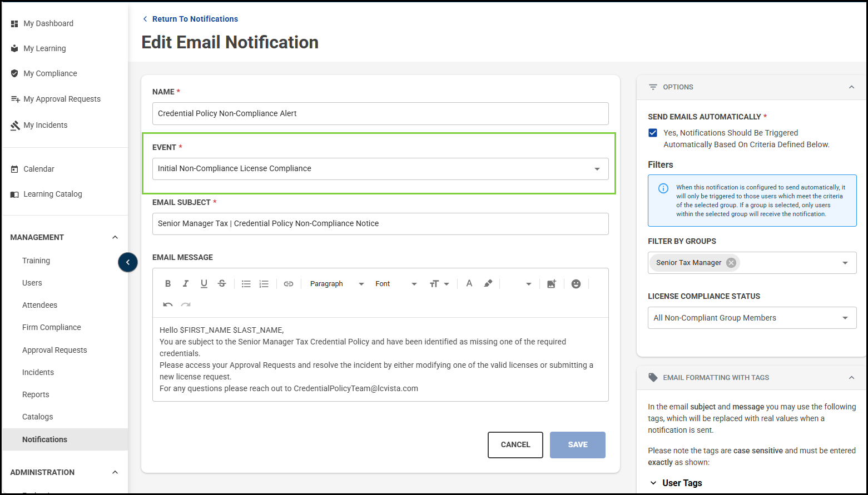Image resolution: width=868 pixels, height=495 pixels.
Task: Redo the last edit
Action: 186,304
